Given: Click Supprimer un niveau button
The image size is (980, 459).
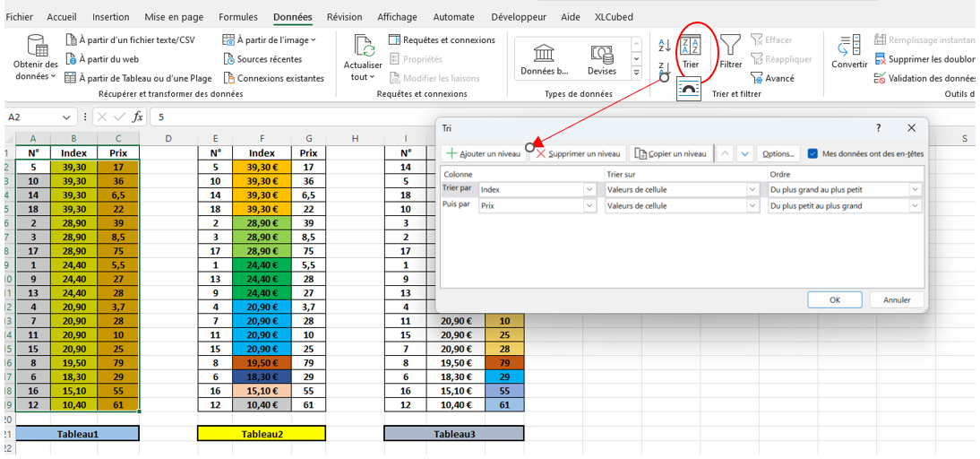Looking at the screenshot, I should click(x=578, y=153).
